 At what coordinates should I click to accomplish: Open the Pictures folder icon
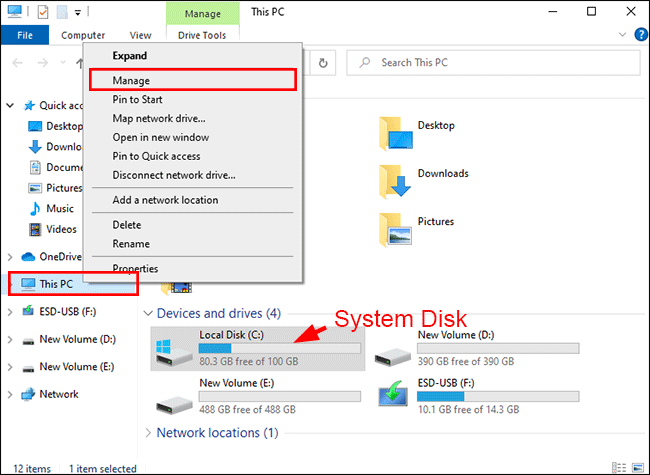click(396, 228)
